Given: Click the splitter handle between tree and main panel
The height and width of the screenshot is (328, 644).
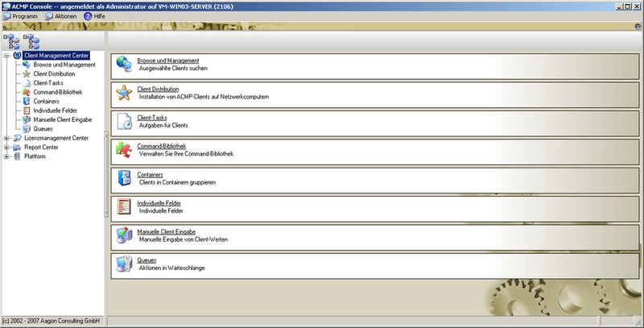Looking at the screenshot, I should pos(106,174).
